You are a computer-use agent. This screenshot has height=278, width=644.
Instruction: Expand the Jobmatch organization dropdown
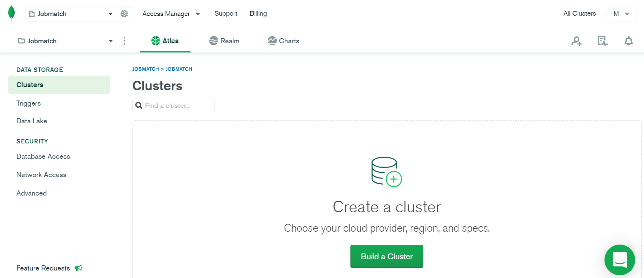(71, 14)
